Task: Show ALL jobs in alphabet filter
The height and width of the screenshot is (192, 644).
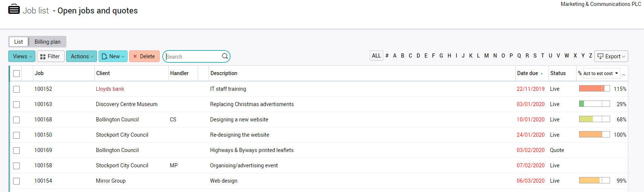Action: pyautogui.click(x=376, y=56)
